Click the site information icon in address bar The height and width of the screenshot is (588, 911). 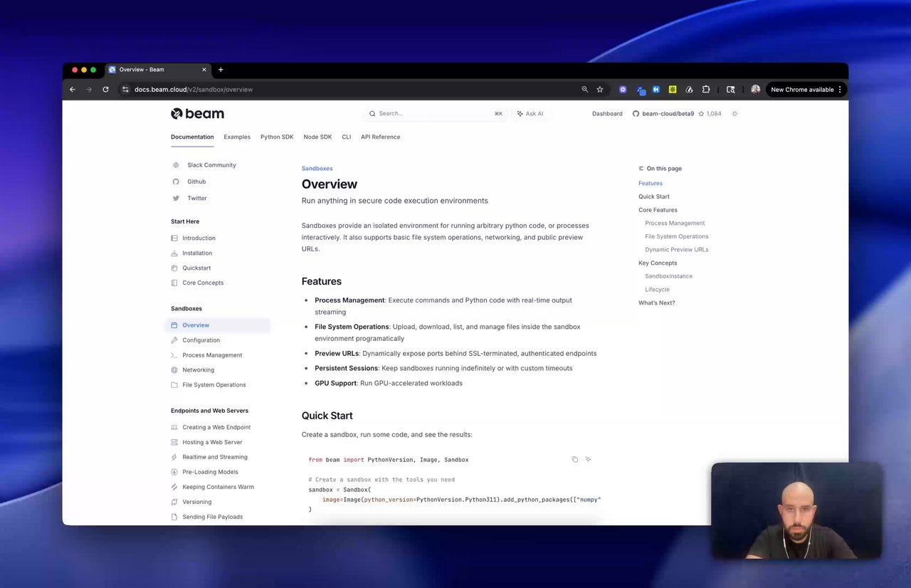[125, 90]
